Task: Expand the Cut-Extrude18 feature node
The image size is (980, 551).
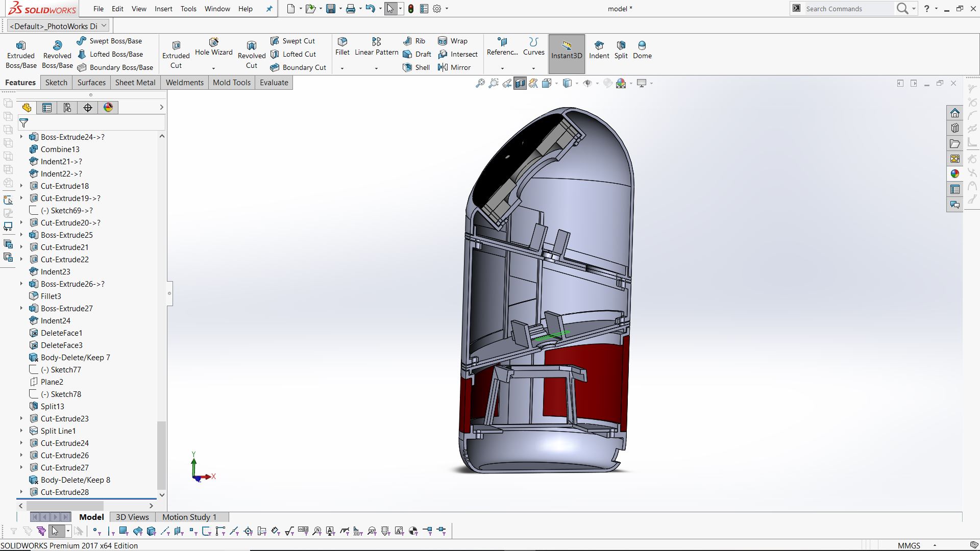Action: click(x=21, y=186)
